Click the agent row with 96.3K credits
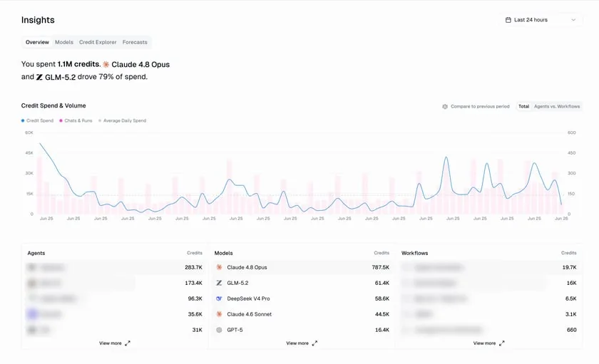599x364 pixels. coord(115,298)
